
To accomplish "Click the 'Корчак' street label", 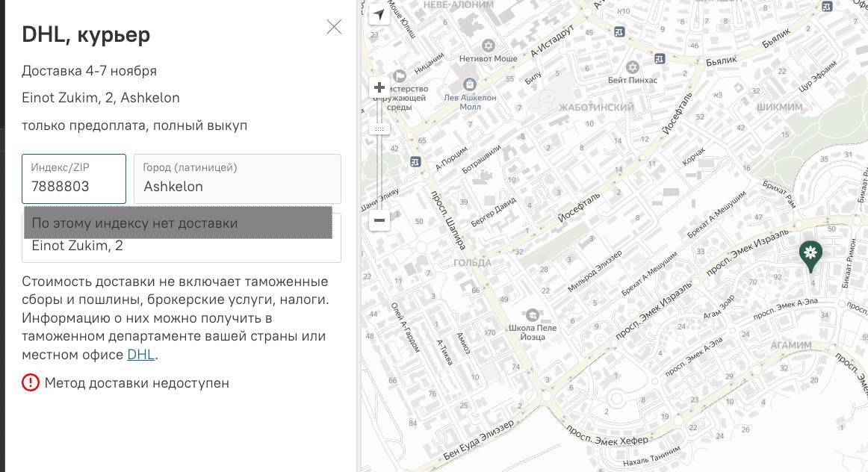I will pyautogui.click(x=694, y=156).
